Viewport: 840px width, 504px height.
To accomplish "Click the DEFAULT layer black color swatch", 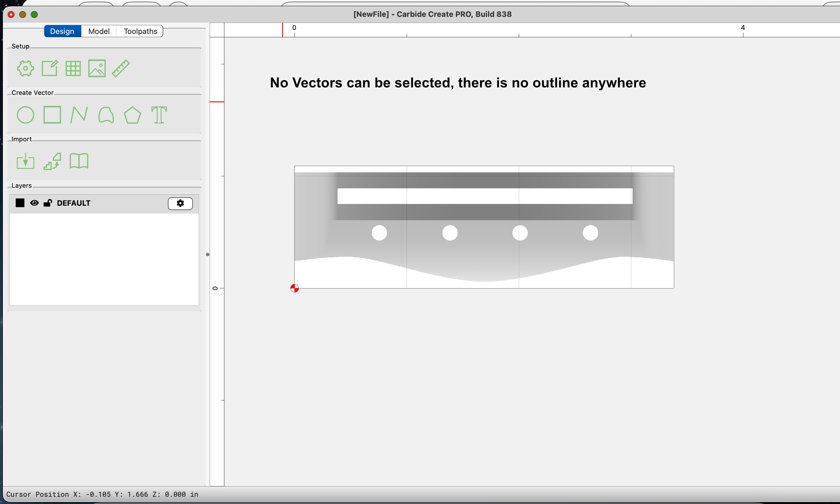I will 20,203.
